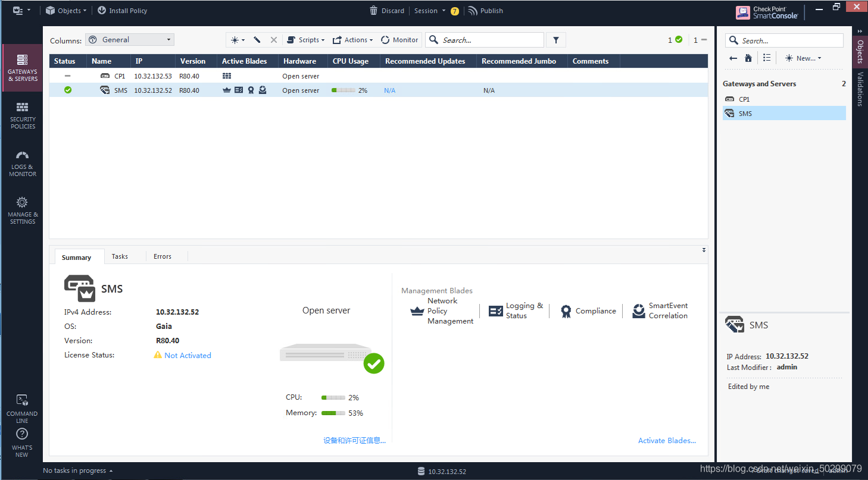Click the filter funnel icon

pos(556,40)
